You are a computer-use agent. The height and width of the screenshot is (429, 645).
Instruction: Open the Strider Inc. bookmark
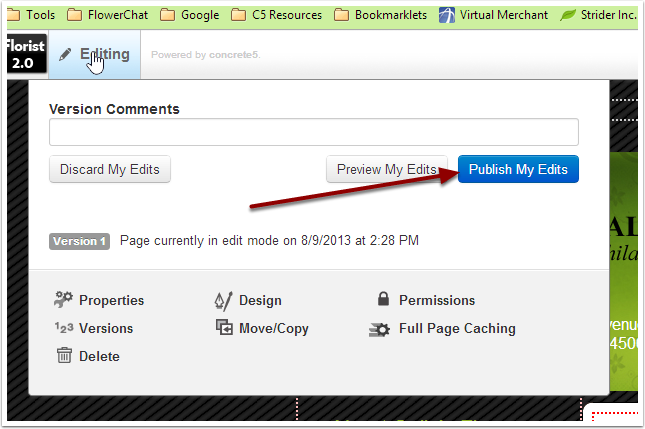[599, 15]
